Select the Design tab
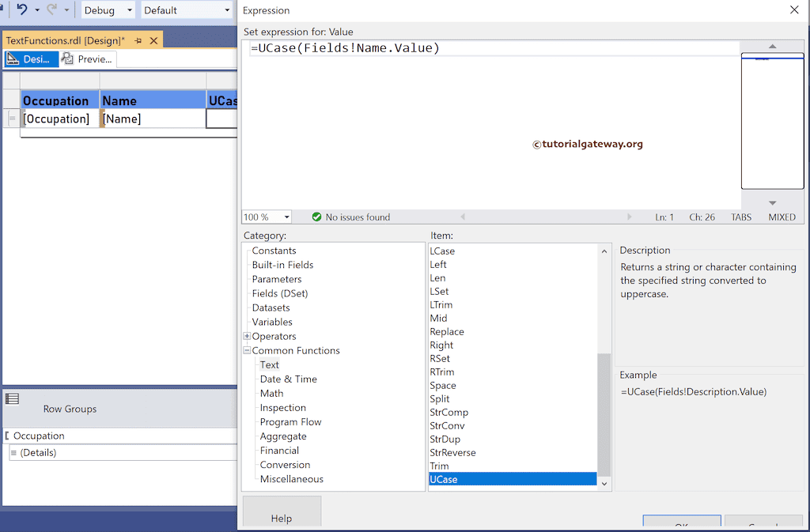 pyautogui.click(x=32, y=58)
